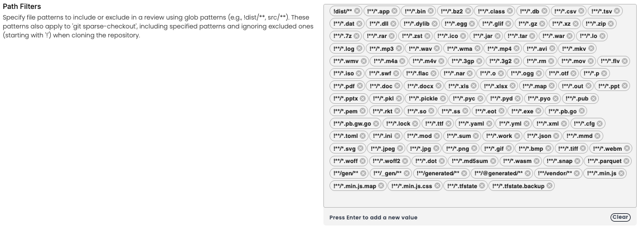The image size is (644, 230).
Task: Focus the empty area of the path filter input
Action: pos(480,200)
